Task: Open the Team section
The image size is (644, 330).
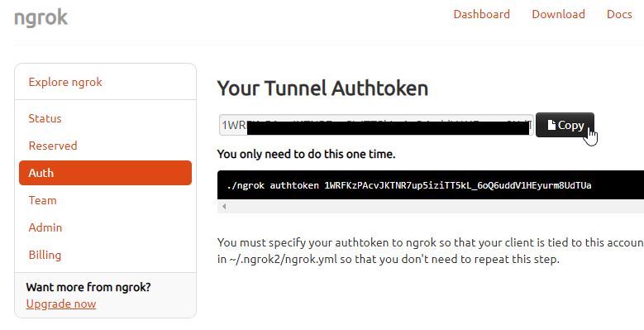Action: coord(42,200)
